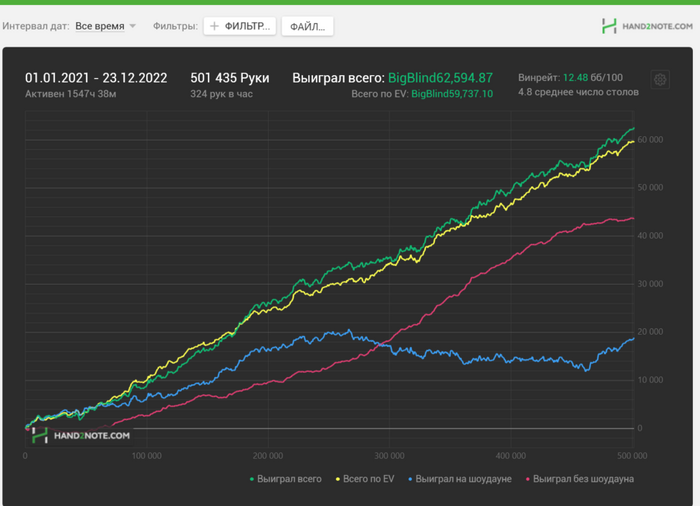Click the red dot for Выиграл без шоудауна

click(x=528, y=479)
